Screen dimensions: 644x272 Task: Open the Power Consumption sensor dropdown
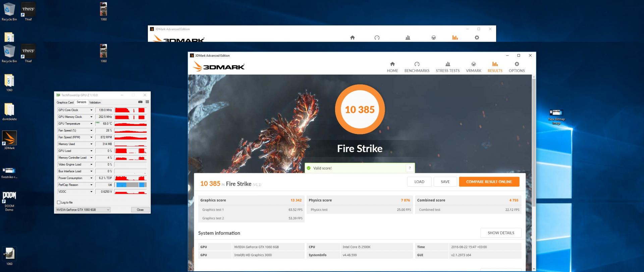tap(91, 178)
